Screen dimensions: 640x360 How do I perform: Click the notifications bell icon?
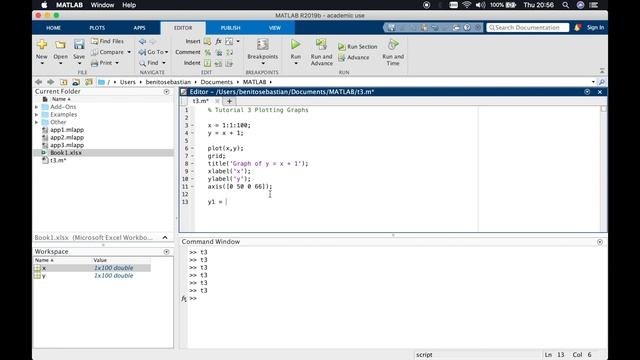(x=577, y=27)
